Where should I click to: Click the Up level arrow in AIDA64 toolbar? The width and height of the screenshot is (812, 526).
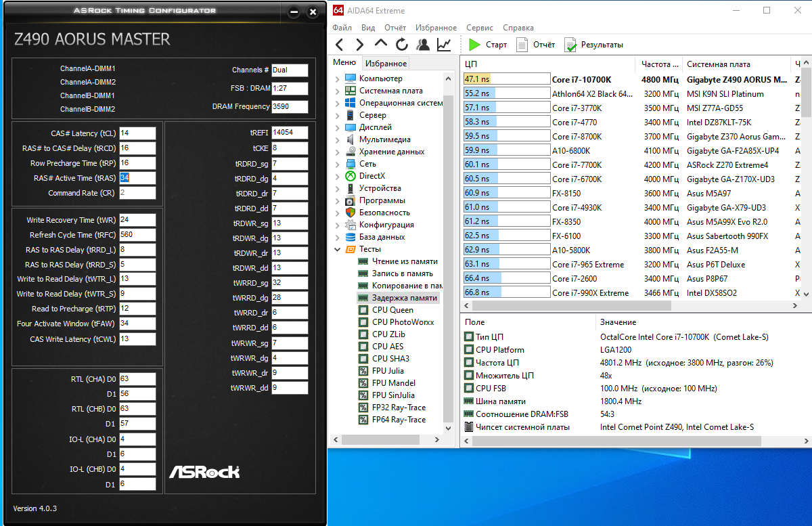[x=381, y=44]
